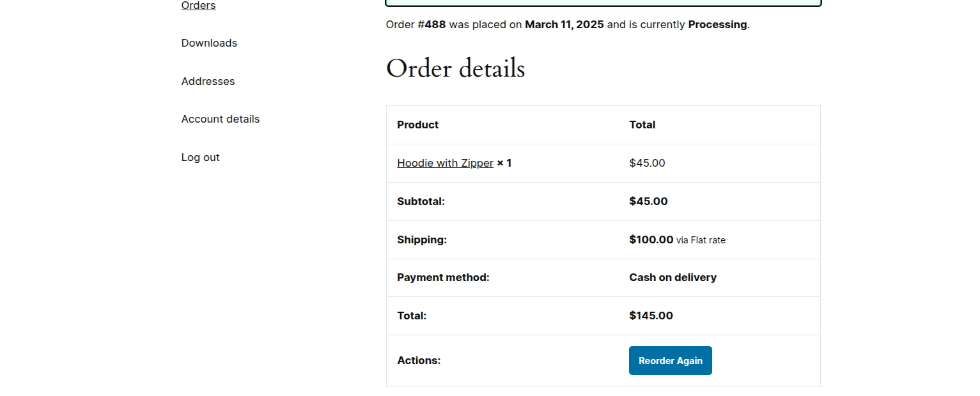This screenshot has height=396, width=980.
Task: Click the Subtotal $45.00 amount
Action: click(648, 201)
